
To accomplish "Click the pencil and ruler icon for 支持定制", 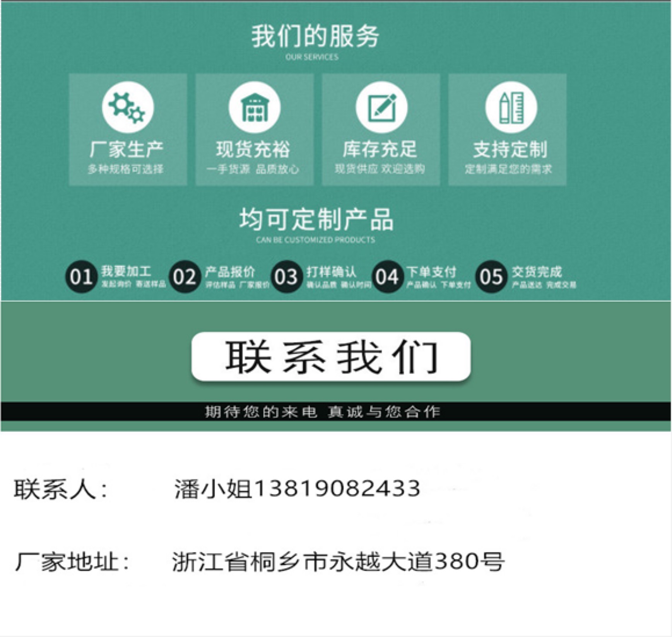I will click(x=511, y=107).
